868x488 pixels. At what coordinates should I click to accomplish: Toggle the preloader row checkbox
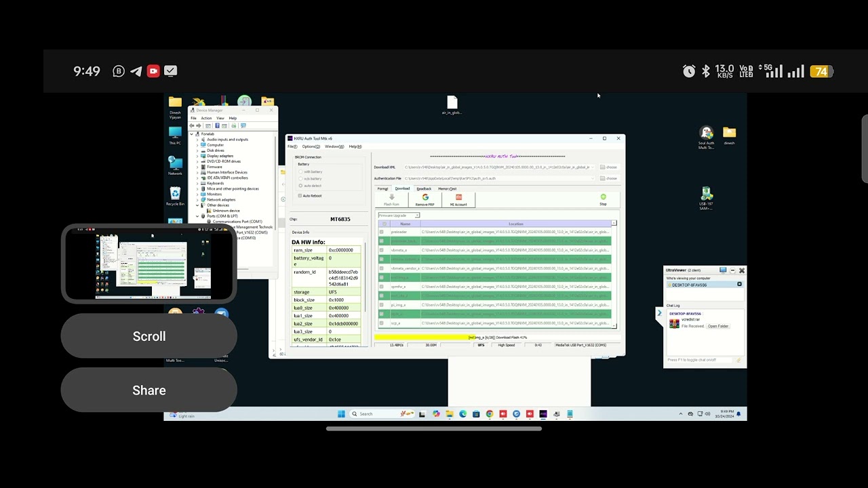[x=382, y=232]
